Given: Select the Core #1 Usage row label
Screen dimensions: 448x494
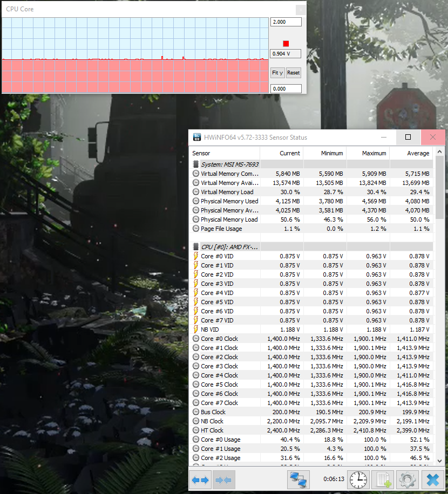Looking at the screenshot, I should click(x=221, y=449).
